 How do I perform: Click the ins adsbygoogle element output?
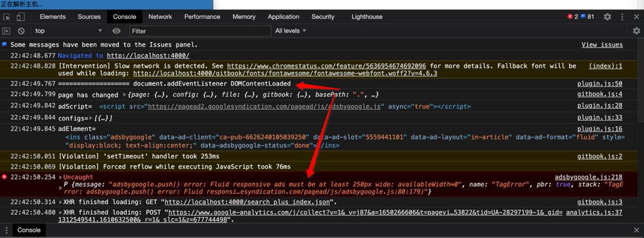[345, 141]
